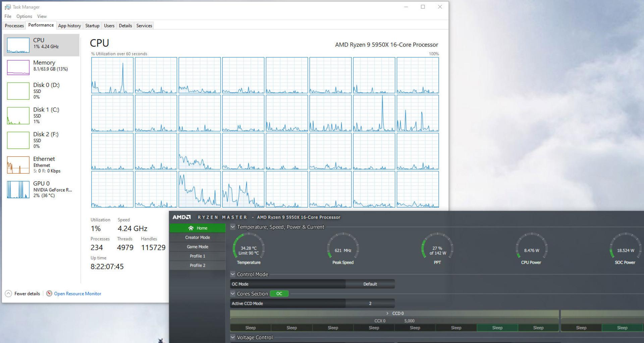Screen dimensions: 644x343
Task: Select the Disk 1 (C:) graph
Action: (x=18, y=115)
